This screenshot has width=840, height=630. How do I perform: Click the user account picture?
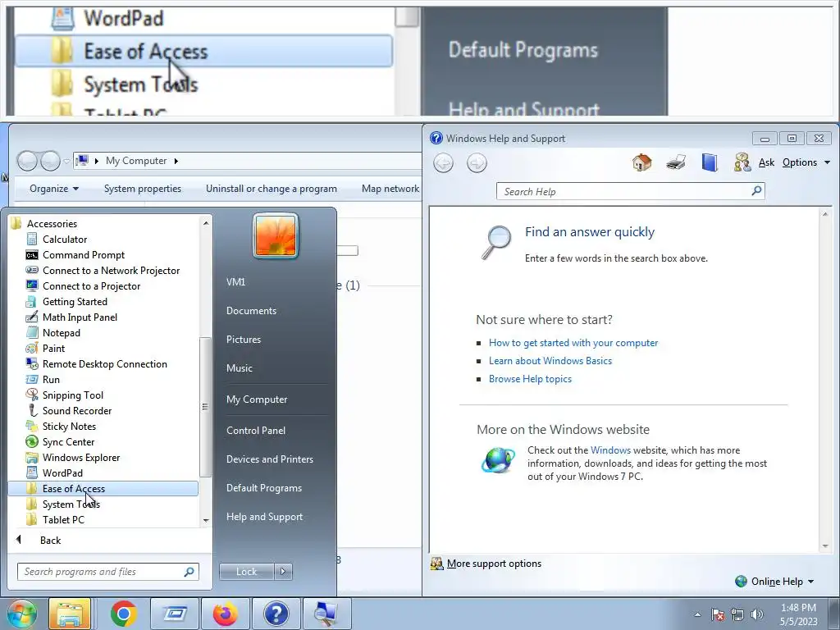click(276, 235)
